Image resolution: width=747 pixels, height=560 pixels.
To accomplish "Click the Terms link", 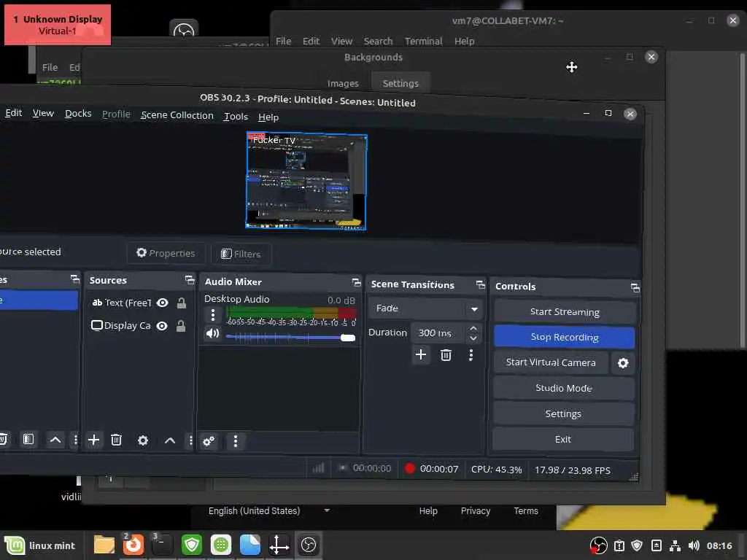I will (525, 511).
